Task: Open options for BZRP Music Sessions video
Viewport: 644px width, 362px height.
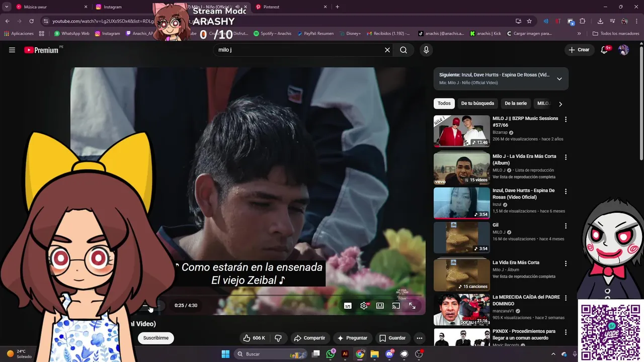Action: (x=566, y=120)
